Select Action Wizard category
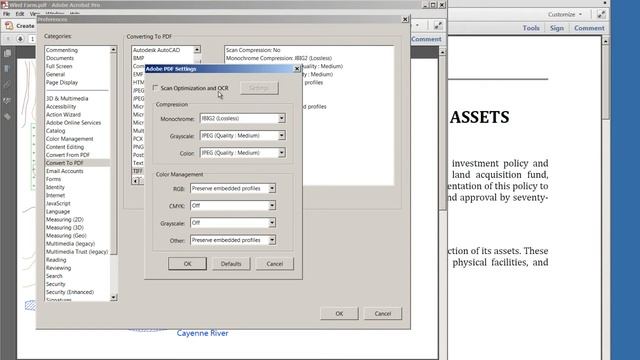 pyautogui.click(x=63, y=115)
